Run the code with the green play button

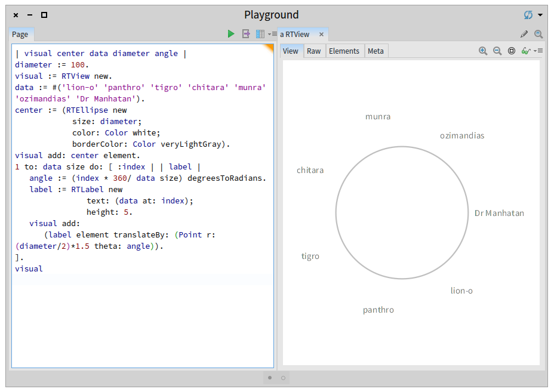tap(231, 34)
